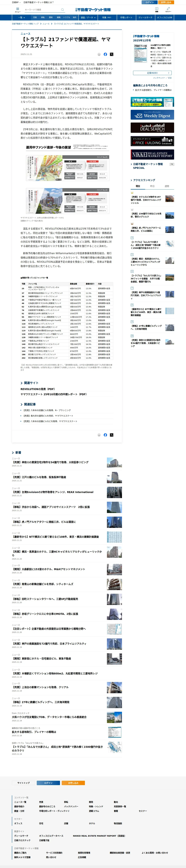Image resolution: width=186 pixels, height=868 pixels.
Task: Open the ディールサーチ navigation item
Action: [x=145, y=18]
